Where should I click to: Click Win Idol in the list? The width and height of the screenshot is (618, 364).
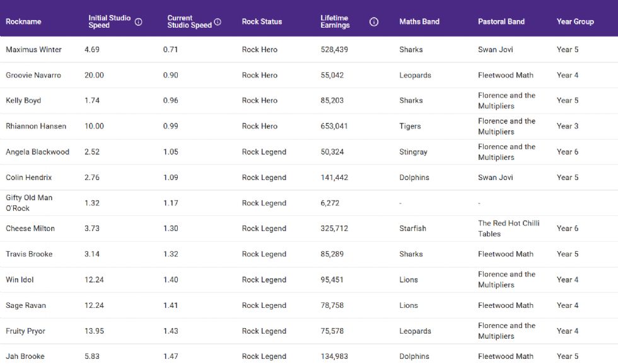click(x=20, y=280)
